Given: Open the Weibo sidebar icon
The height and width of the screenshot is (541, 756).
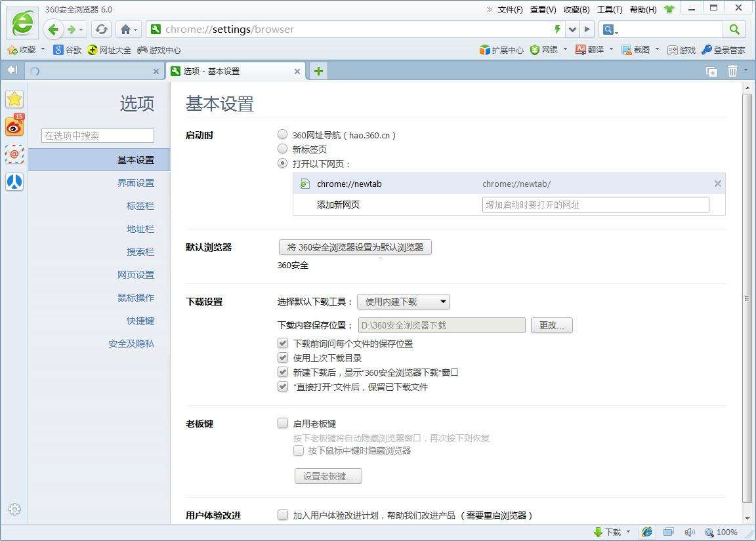Looking at the screenshot, I should click(x=14, y=126).
